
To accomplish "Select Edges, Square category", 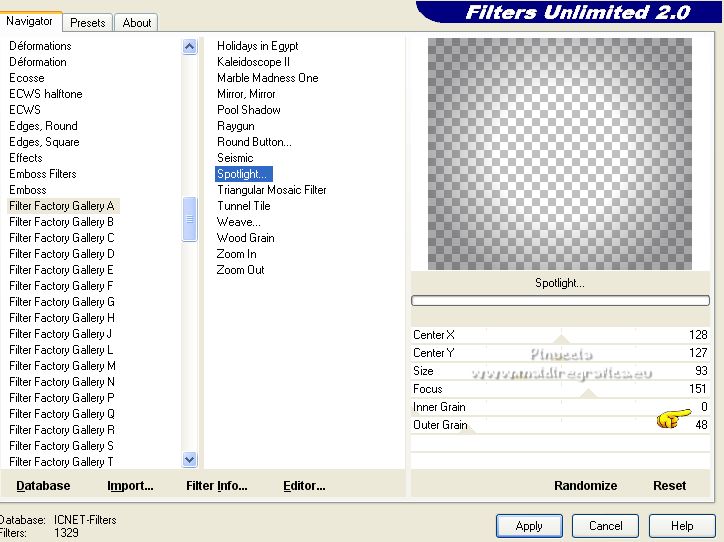I will tap(44, 142).
